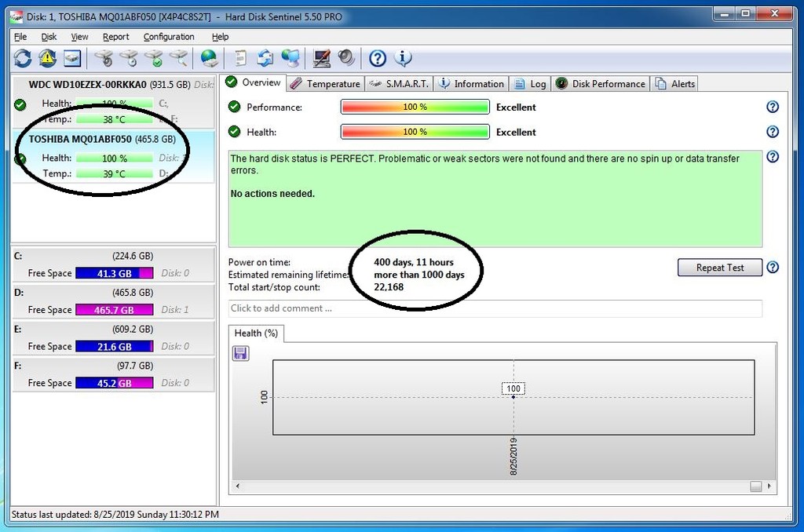Image resolution: width=804 pixels, height=532 pixels.
Task: Open the Report menu
Action: 116,37
